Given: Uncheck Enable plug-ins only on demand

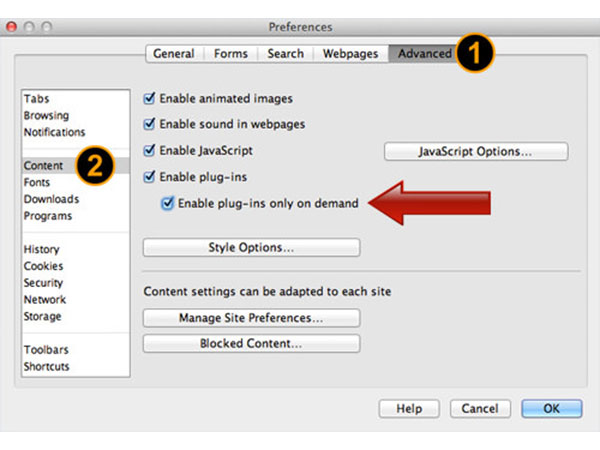Looking at the screenshot, I should [x=167, y=203].
